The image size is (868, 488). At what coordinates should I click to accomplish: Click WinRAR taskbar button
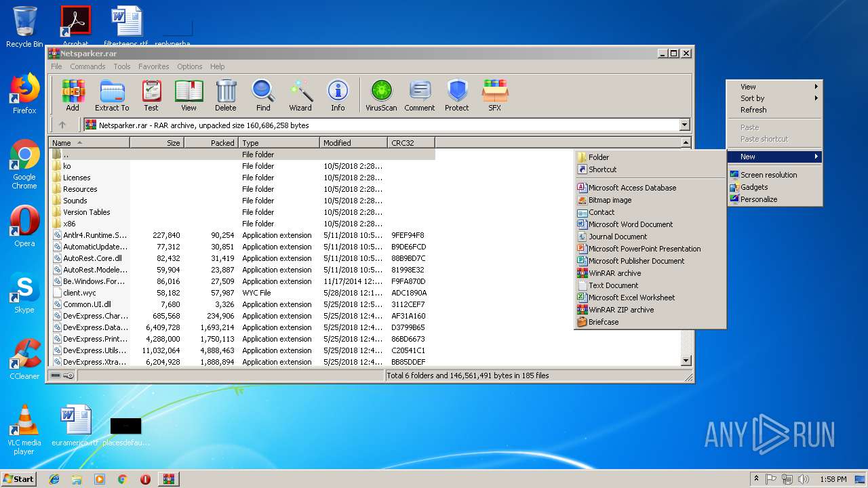tap(169, 479)
